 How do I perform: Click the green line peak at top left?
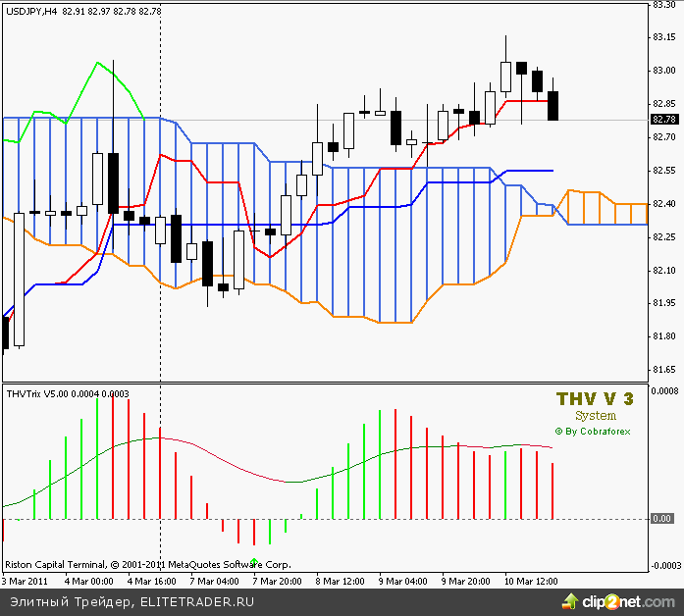pyautogui.click(x=97, y=64)
